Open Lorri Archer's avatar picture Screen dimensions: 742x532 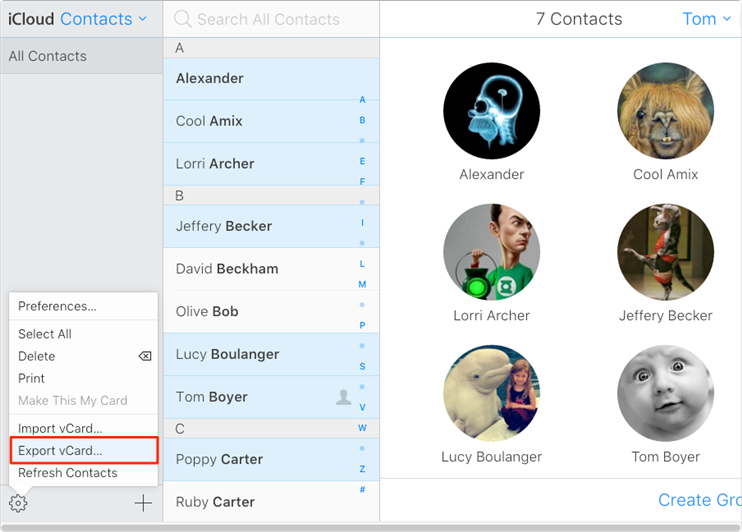click(x=491, y=252)
